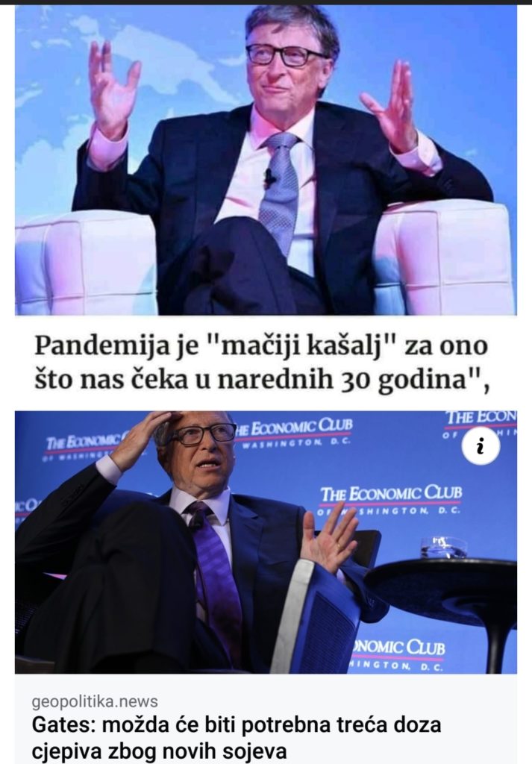Select the headline starting with 'Pandemija je'
The width and height of the screenshot is (532, 764).
(262, 363)
